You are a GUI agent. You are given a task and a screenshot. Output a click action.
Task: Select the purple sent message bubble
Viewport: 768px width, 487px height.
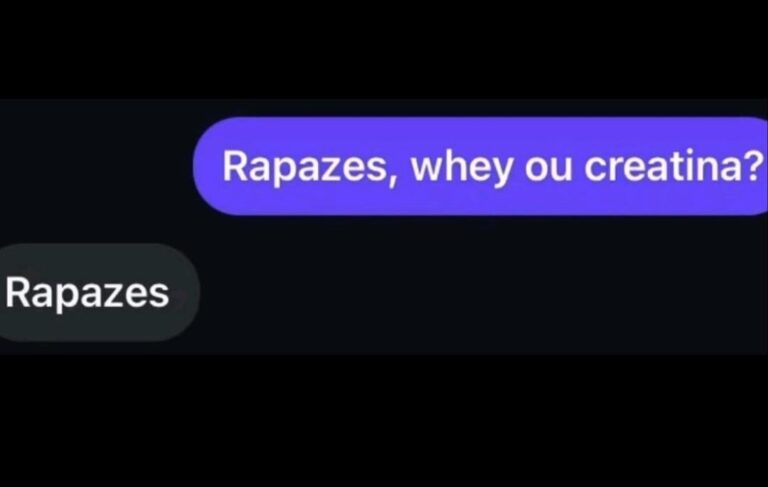[480, 166]
